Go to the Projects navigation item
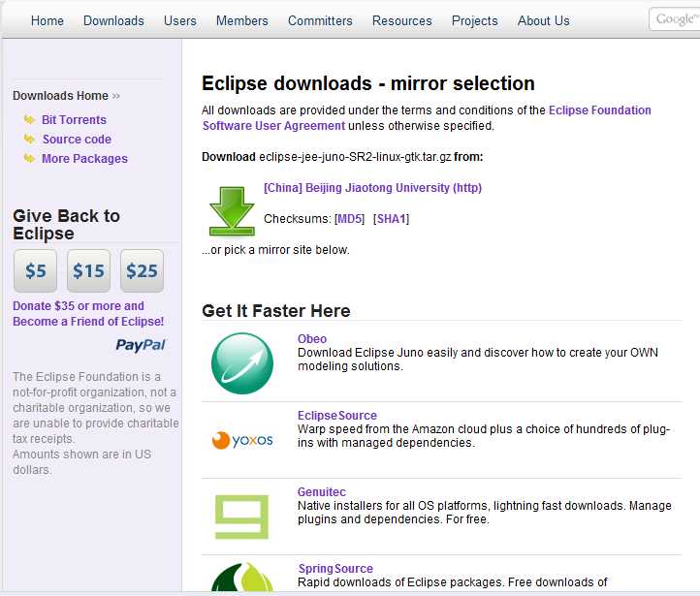 pos(474,21)
